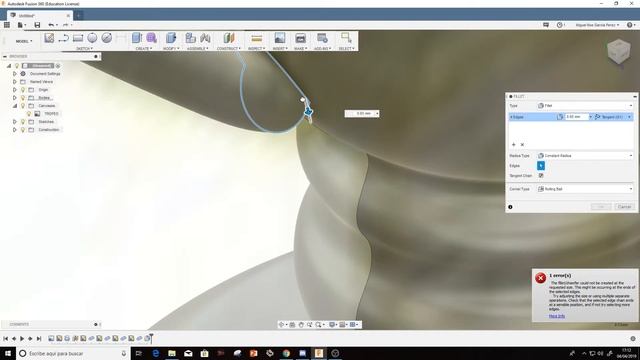
Task: Click the Extrude tool in Create
Action: pyautogui.click(x=137, y=38)
